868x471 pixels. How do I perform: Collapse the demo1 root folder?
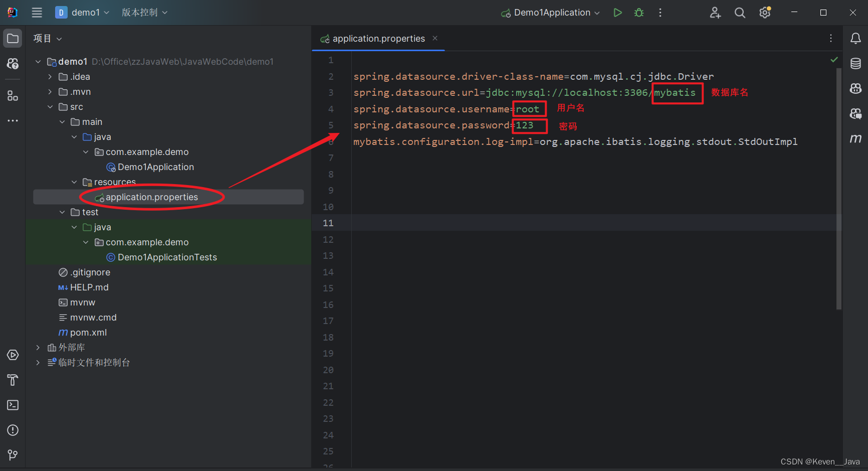click(x=38, y=62)
